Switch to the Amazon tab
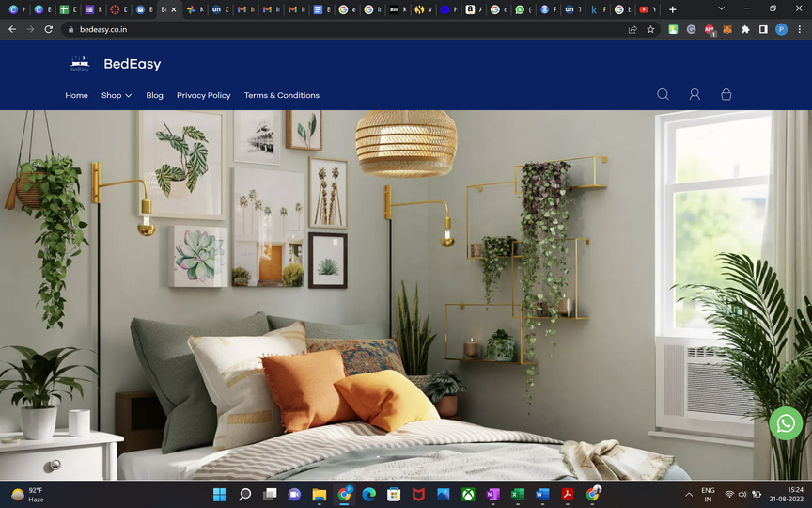Screen dimensions: 812x508 pyautogui.click(x=474, y=9)
